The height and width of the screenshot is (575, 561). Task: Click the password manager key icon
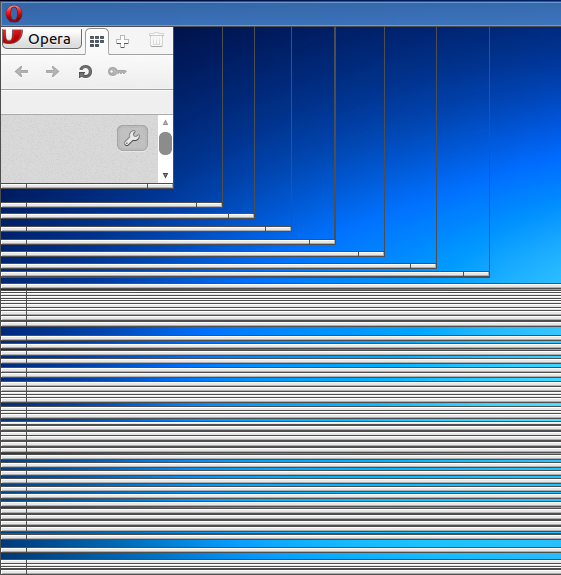(117, 72)
